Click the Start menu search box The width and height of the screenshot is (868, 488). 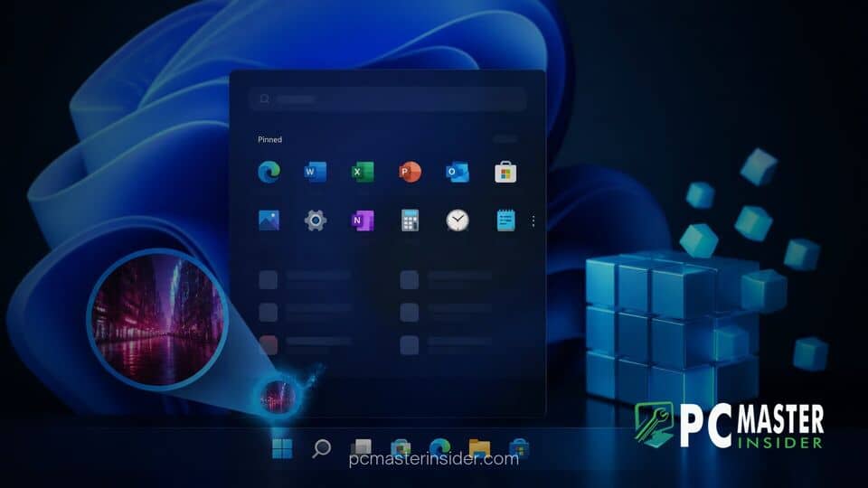pyautogui.click(x=387, y=99)
